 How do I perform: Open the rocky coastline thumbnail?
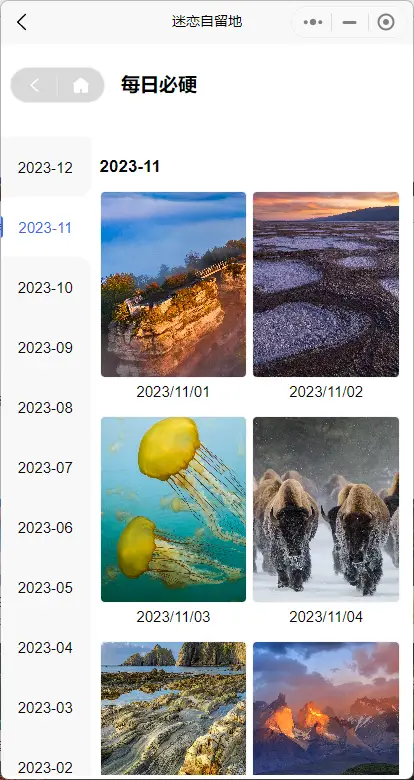[x=173, y=708]
